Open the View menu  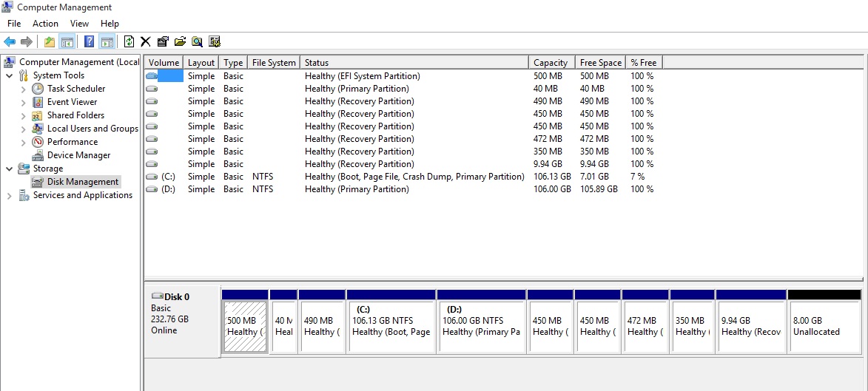[x=79, y=23]
